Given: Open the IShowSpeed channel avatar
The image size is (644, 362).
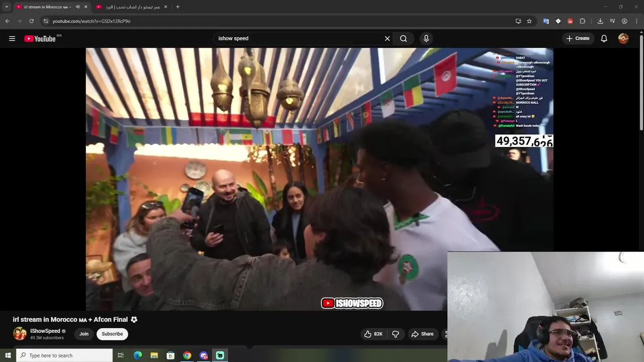Looking at the screenshot, I should (x=20, y=334).
